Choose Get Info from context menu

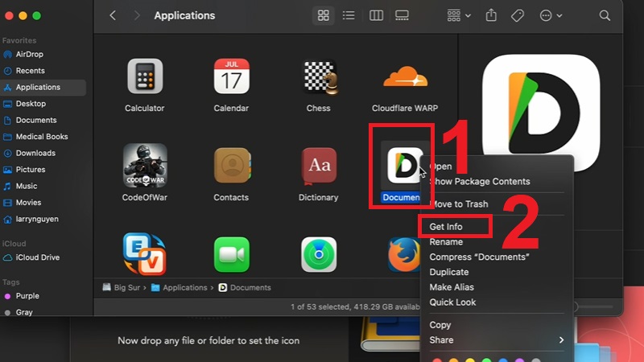(x=446, y=227)
